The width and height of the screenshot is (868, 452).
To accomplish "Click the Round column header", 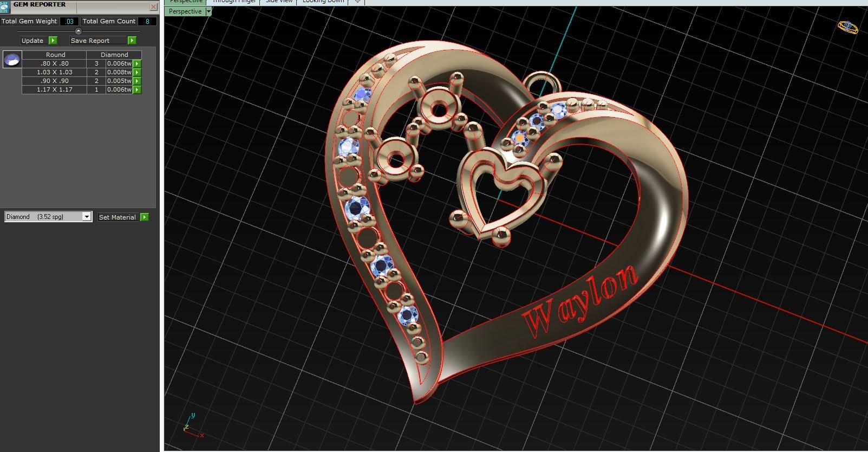I will [x=55, y=55].
